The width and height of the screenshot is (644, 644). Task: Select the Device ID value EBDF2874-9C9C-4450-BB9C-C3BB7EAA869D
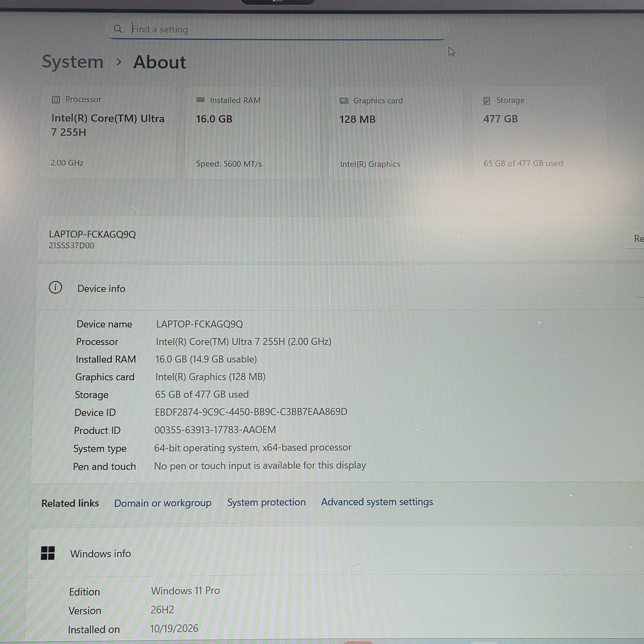251,412
